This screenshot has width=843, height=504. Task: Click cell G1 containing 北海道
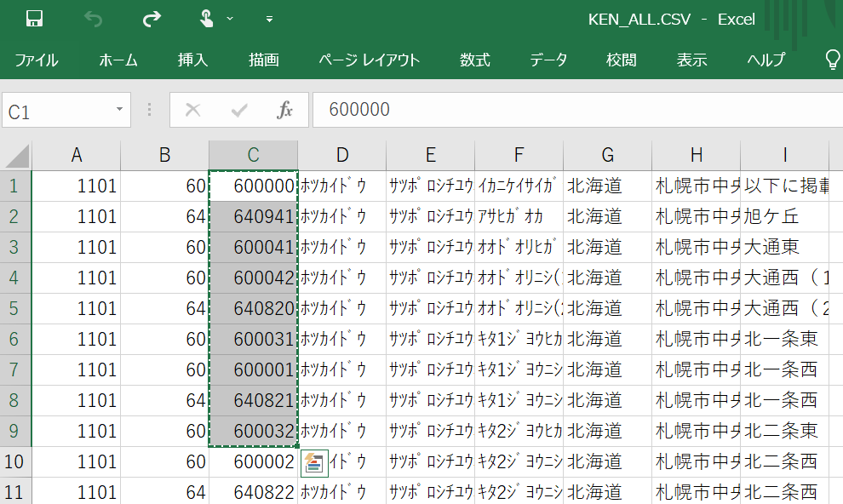[x=607, y=186]
